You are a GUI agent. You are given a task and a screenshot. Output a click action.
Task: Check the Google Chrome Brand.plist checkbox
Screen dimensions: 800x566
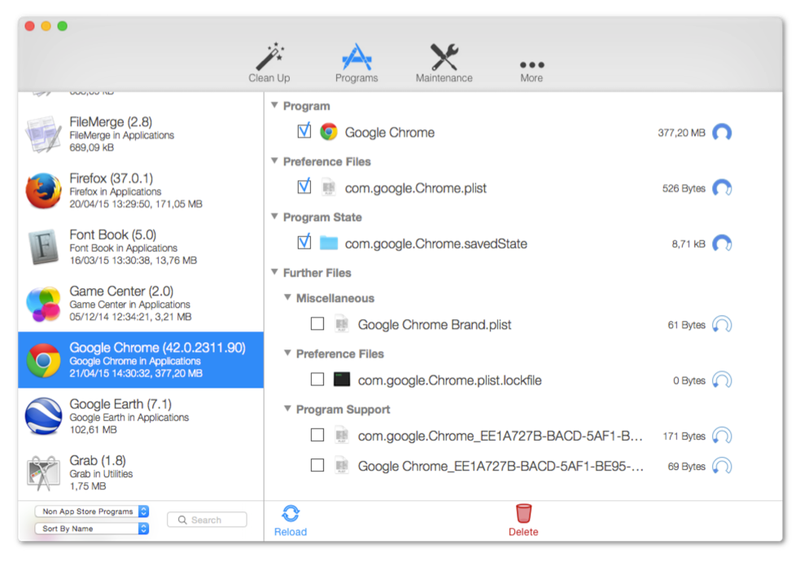tap(317, 324)
